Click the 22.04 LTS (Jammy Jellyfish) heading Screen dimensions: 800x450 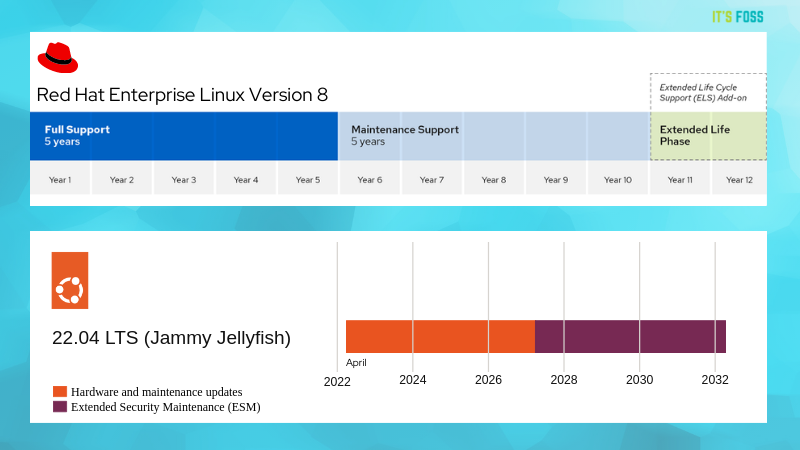(x=171, y=338)
